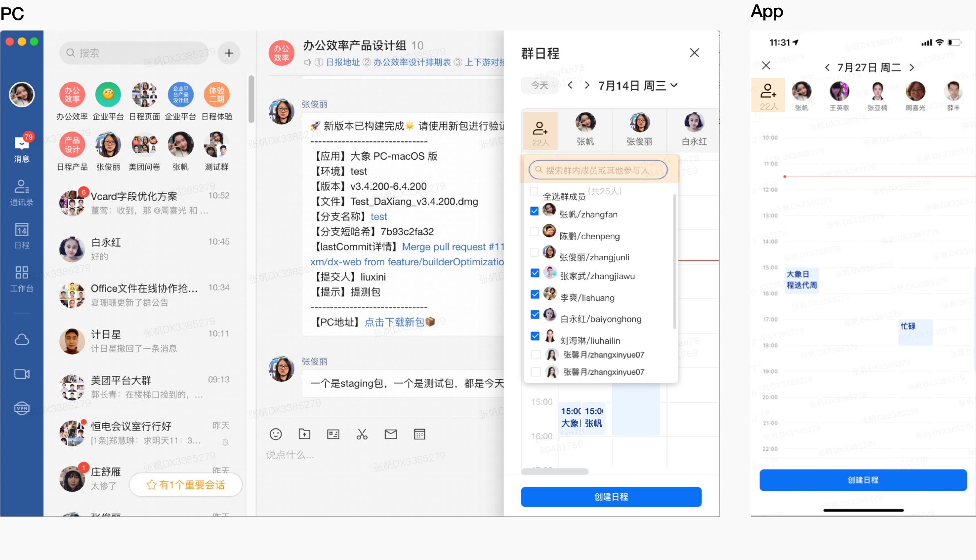Click 张俊丽 column header in group schedule

point(639,130)
